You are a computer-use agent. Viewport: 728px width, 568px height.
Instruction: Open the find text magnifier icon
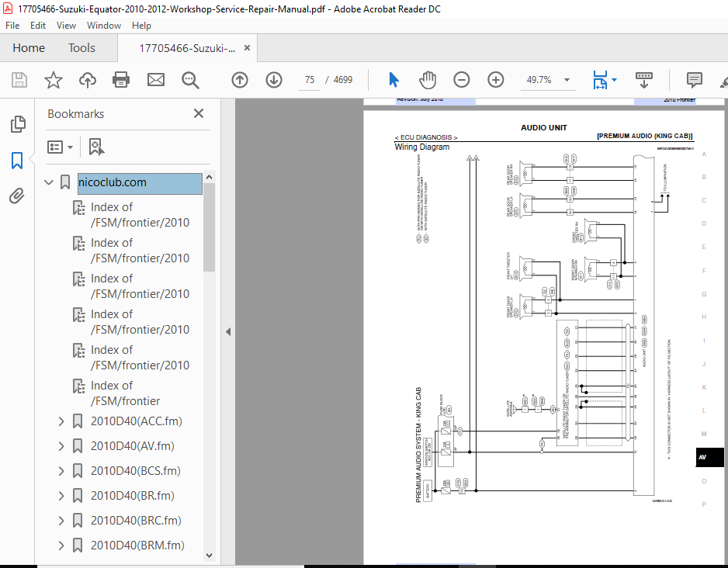click(190, 80)
